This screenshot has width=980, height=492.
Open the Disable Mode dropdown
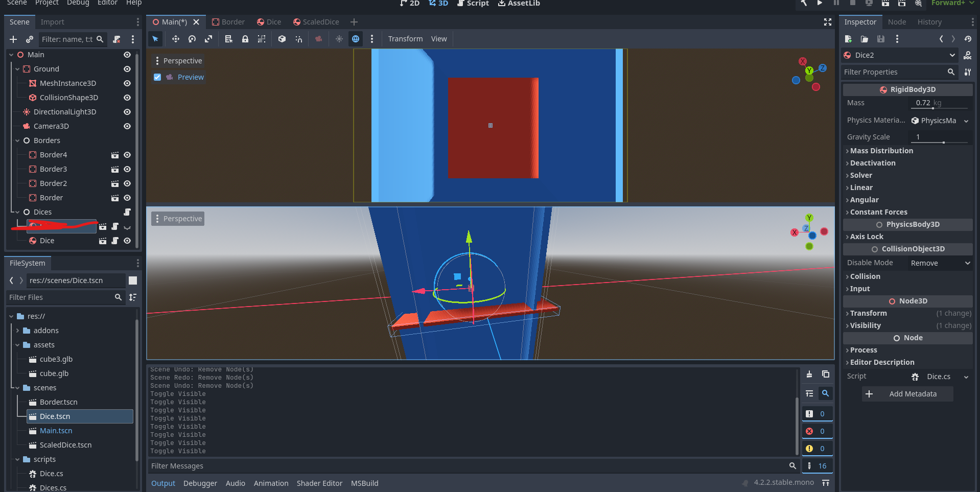(939, 263)
